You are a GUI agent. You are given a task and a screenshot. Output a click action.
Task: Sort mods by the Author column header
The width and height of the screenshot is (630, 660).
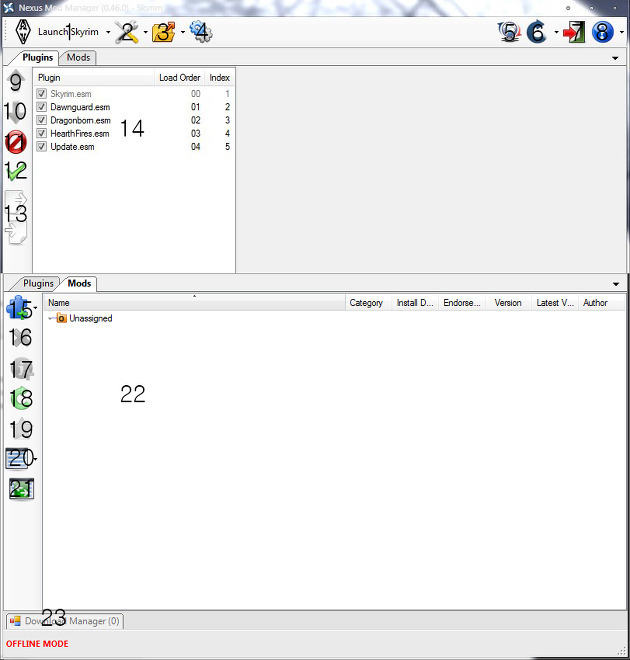tap(602, 303)
